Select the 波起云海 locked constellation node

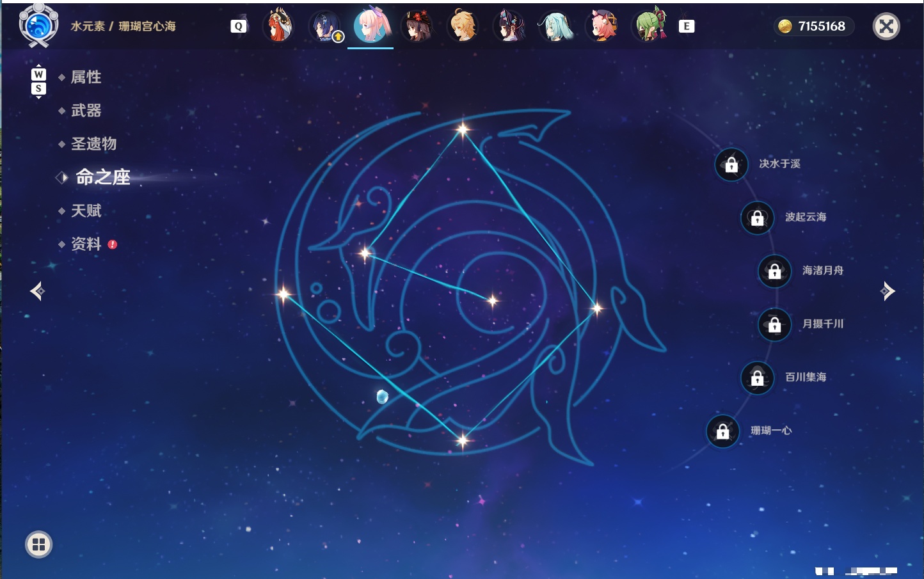pos(758,218)
